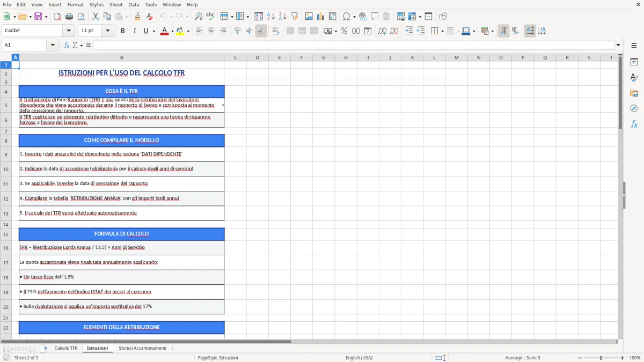Open the Data menu
644x362 pixels.
tap(134, 4)
